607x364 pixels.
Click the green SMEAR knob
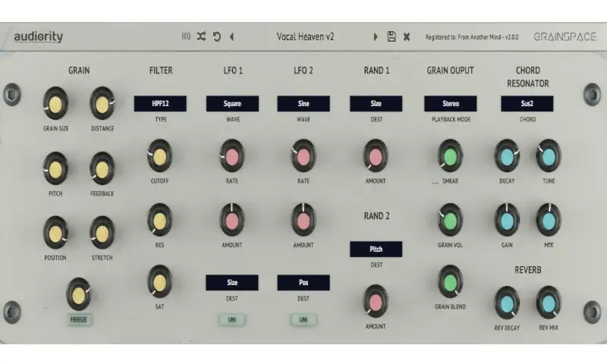450,157
